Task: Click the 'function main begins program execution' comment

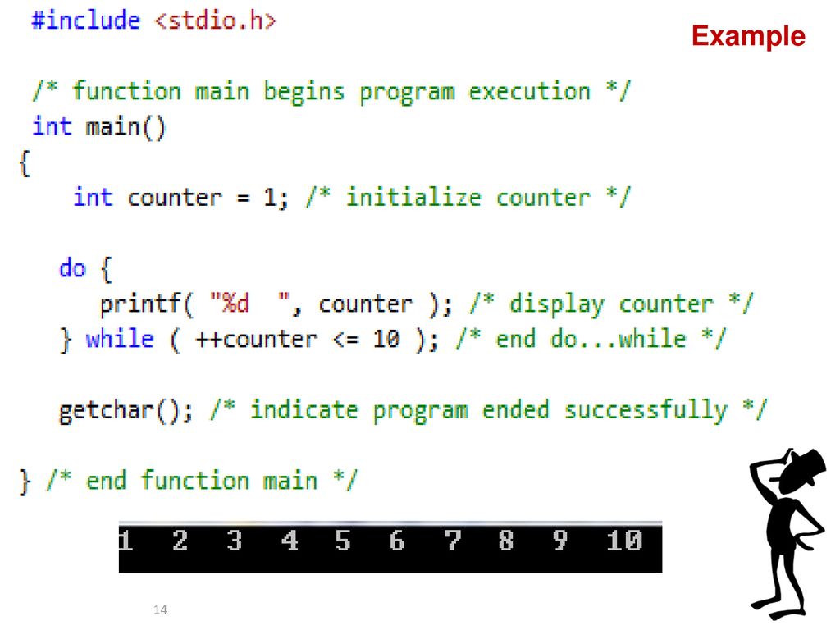Action: coord(331,91)
